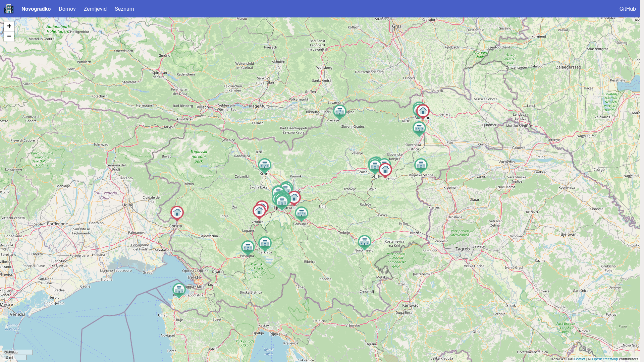Viewport: 644px width, 362px height.
Task: Open the Seznam list page
Action: 124,9
